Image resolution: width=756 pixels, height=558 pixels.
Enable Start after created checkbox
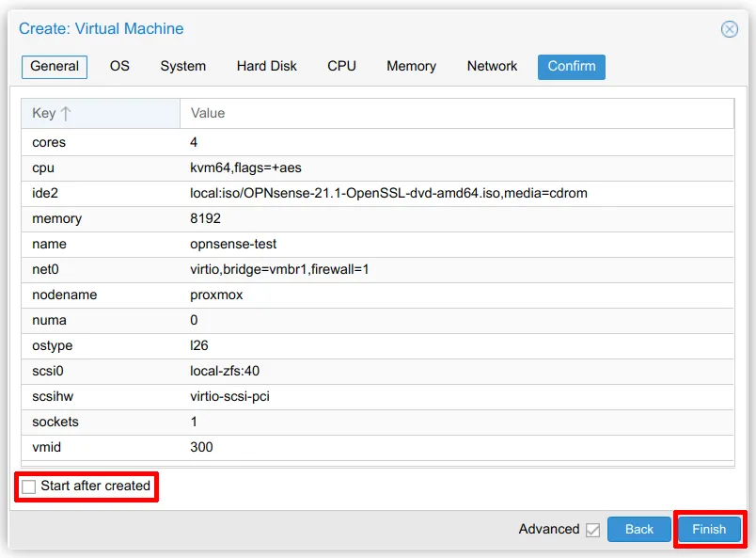click(29, 486)
